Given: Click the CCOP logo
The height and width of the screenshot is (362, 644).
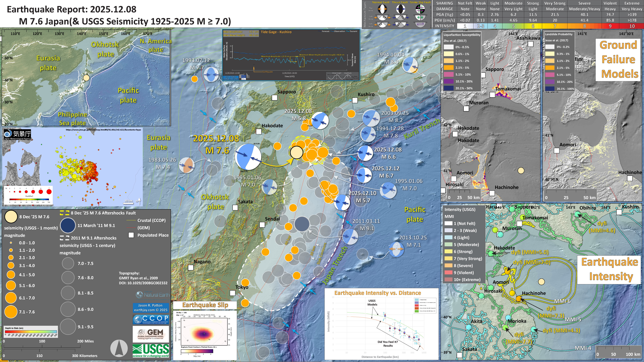Looking at the screenshot, I should [151, 319].
